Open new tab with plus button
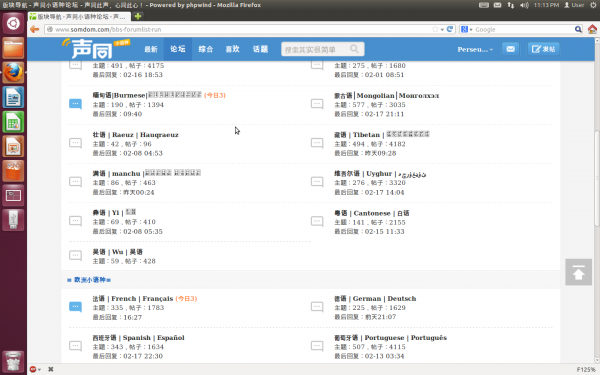600x375 pixels. pos(138,16)
